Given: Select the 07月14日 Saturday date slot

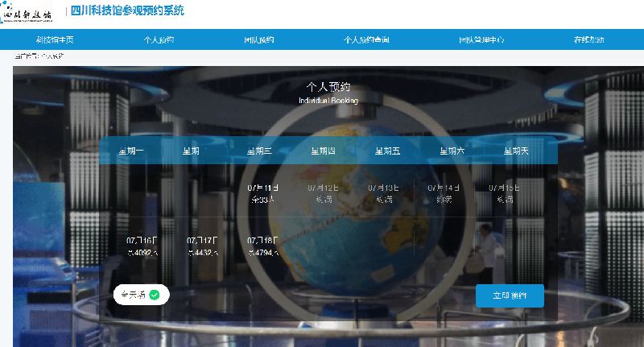Looking at the screenshot, I should pos(444,192).
